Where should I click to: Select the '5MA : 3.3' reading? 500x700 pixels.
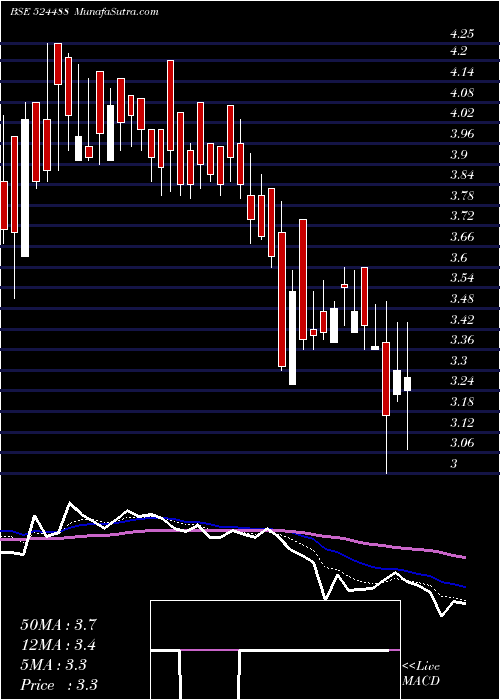coord(53,665)
